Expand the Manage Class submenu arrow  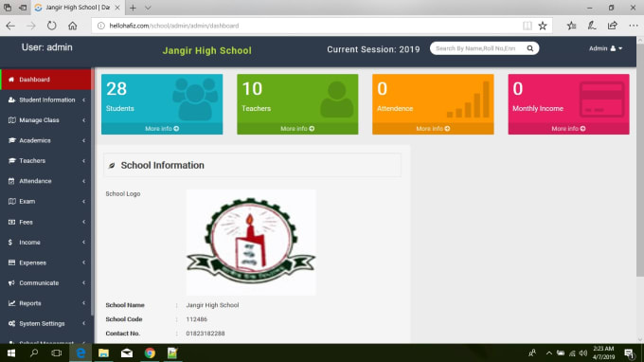tap(83, 120)
